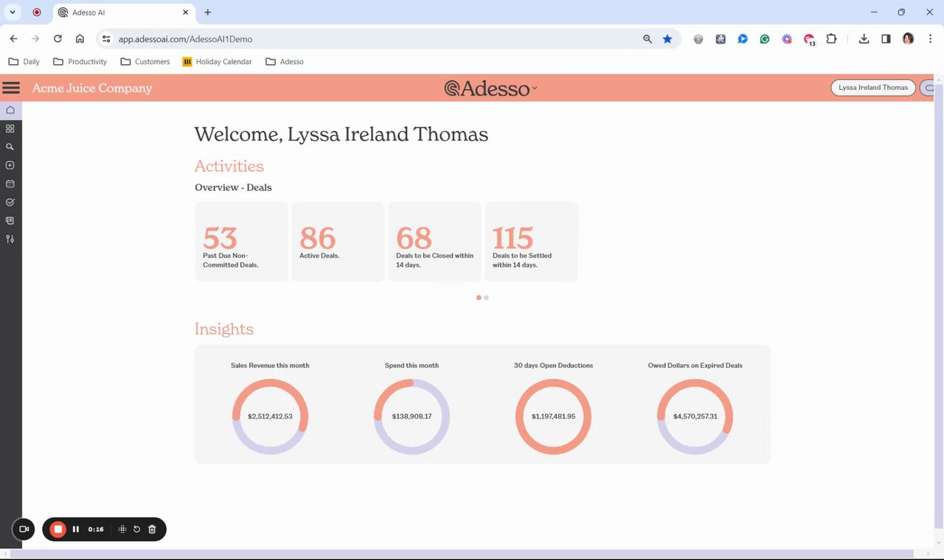Click the zoom magnifier icon in the address bar
The image size is (944, 560).
(648, 39)
